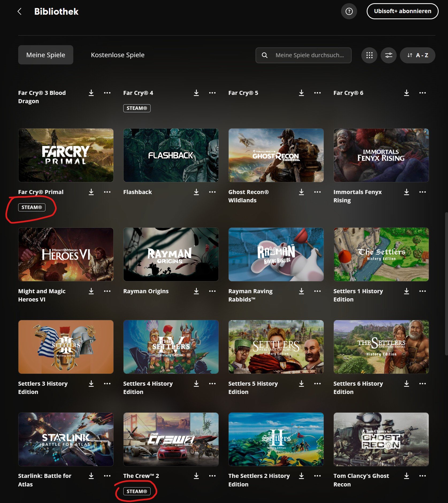448x503 pixels.
Task: Download Immortals Fenyx Rising
Action: pyautogui.click(x=407, y=192)
